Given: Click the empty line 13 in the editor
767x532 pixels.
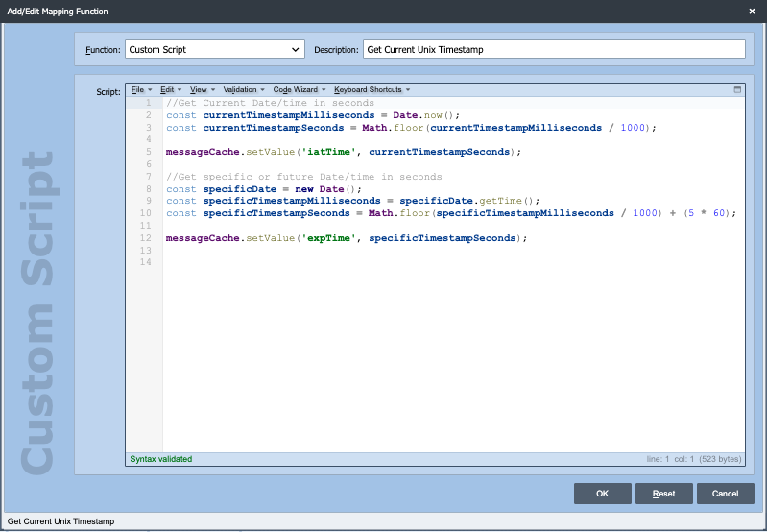Looking at the screenshot, I should tap(454, 251).
